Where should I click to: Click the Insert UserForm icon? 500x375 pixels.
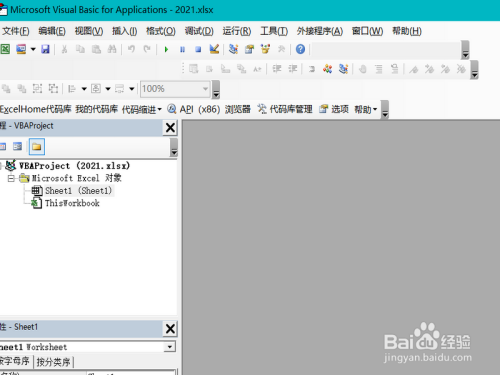[21, 49]
